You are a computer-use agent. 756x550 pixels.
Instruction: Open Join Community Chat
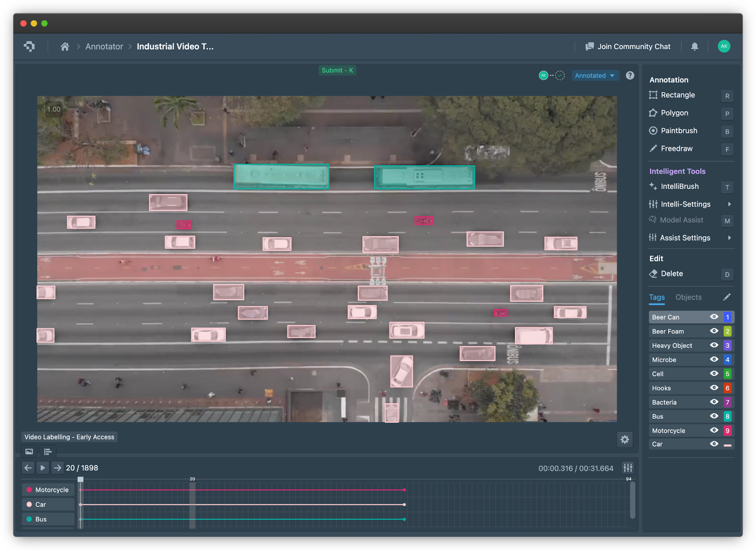pyautogui.click(x=628, y=46)
